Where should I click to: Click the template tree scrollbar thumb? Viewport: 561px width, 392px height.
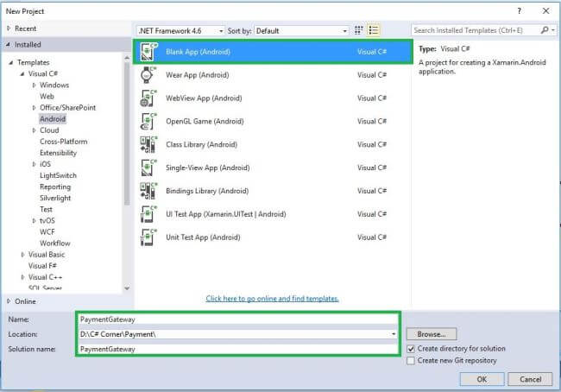[x=127, y=134]
